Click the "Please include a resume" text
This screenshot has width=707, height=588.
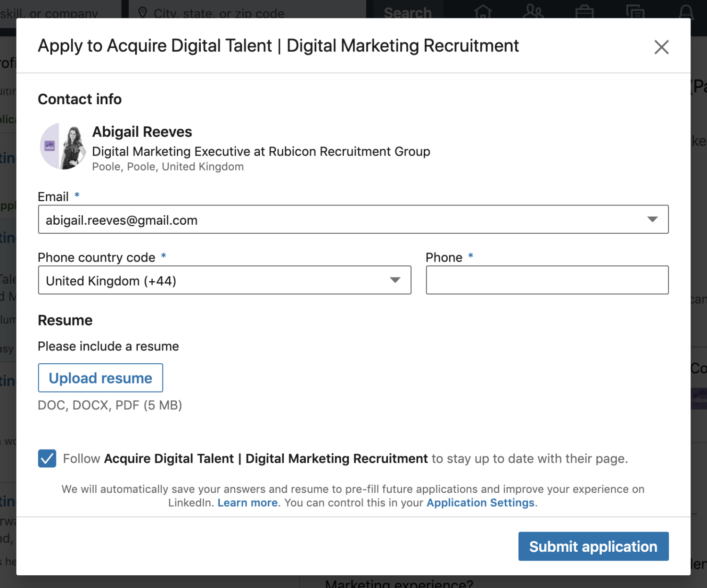(108, 346)
